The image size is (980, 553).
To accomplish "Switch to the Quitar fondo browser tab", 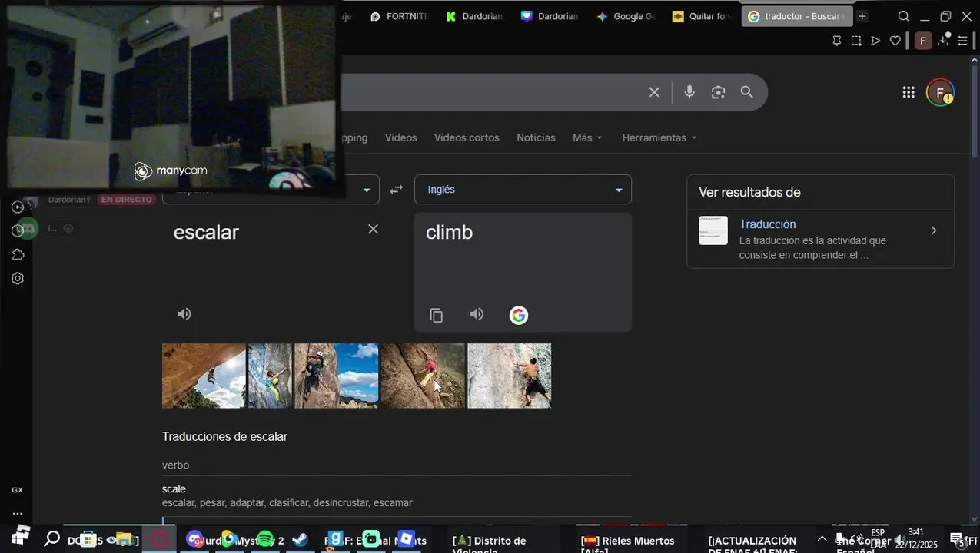I will [701, 16].
